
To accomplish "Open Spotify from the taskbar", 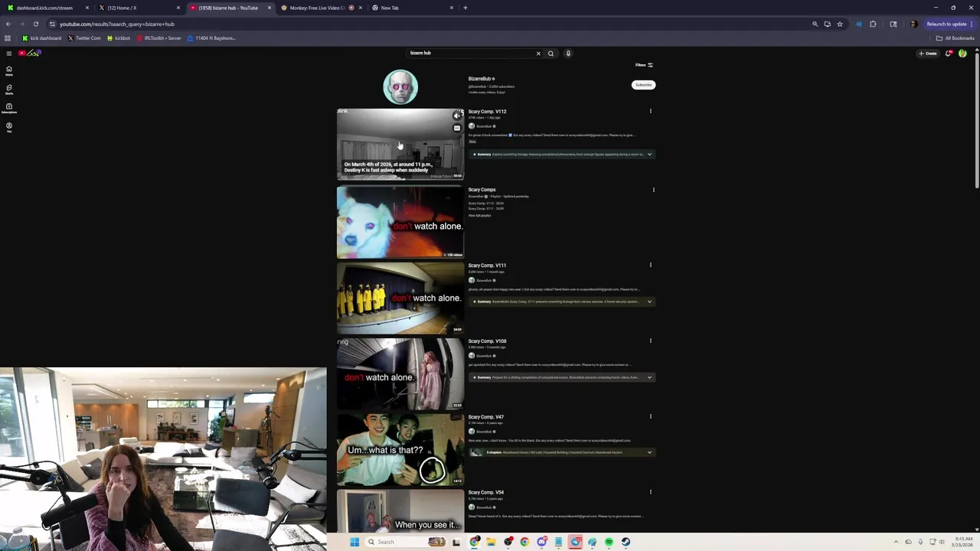I will tap(609, 542).
